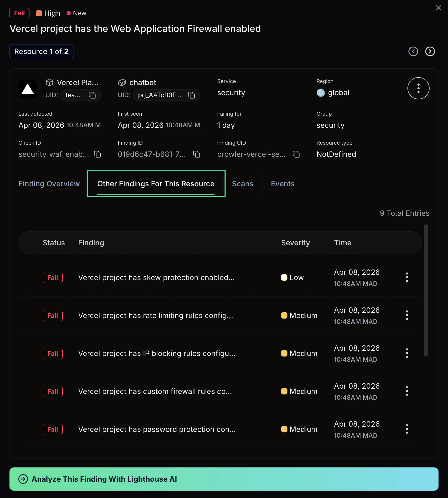Click Fail badge on IP blocking row
Viewport: 448px width, 498px height.
tap(53, 353)
